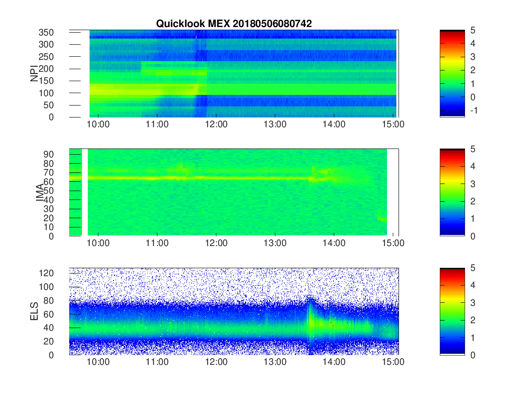Image resolution: width=532 pixels, height=399 pixels.
Task: Click the 12:00 time label under ELS panel
Action: pos(216,362)
